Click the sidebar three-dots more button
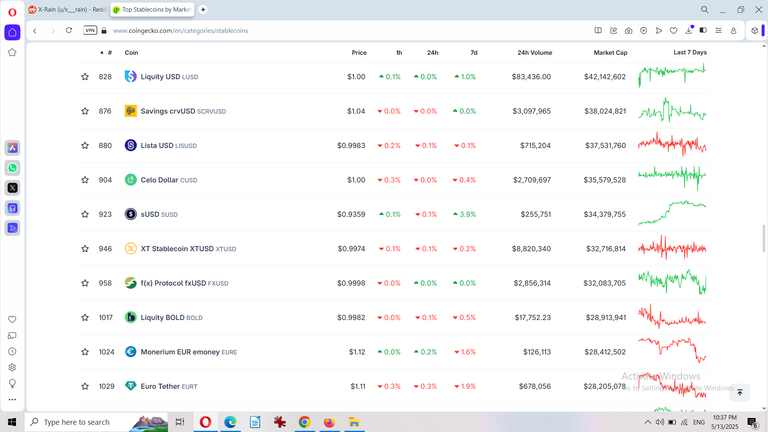 12,399
